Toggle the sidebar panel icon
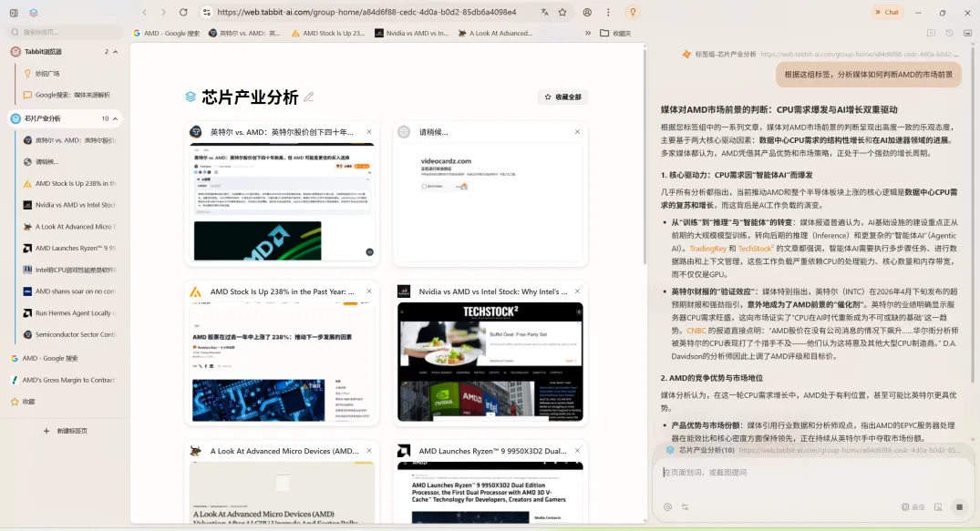Viewport: 980px width, 531px height. coord(14,13)
